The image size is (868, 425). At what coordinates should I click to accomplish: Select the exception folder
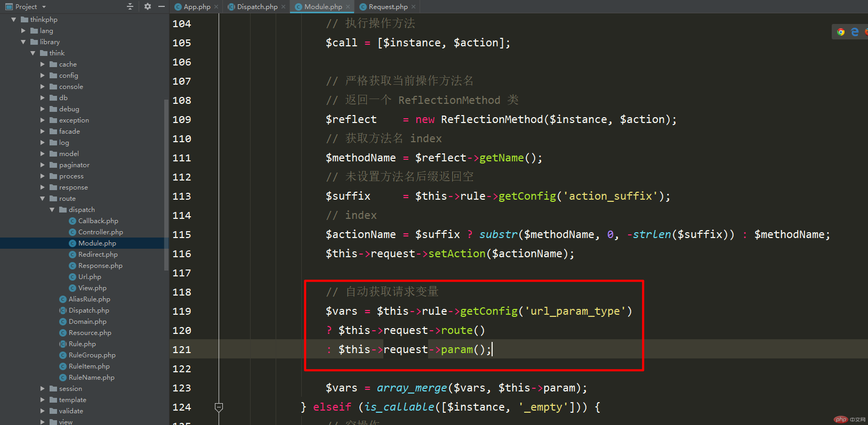74,120
